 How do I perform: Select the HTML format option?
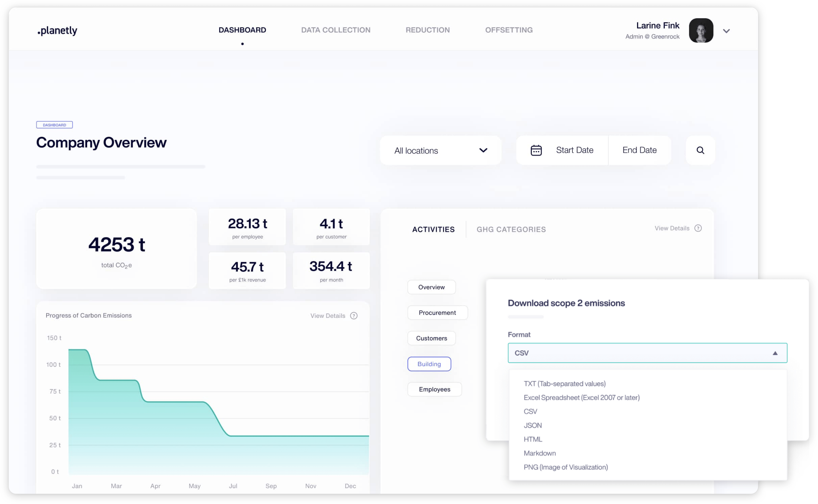533,439
